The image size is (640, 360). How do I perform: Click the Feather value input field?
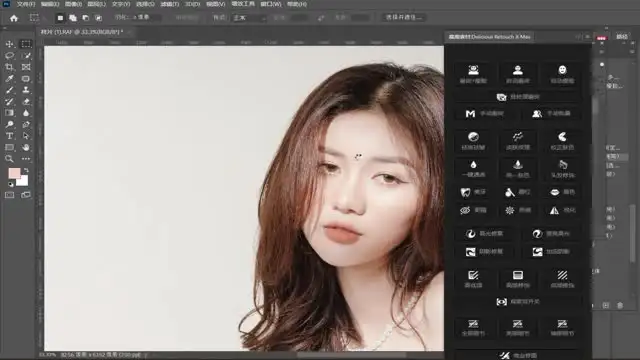click(145, 18)
